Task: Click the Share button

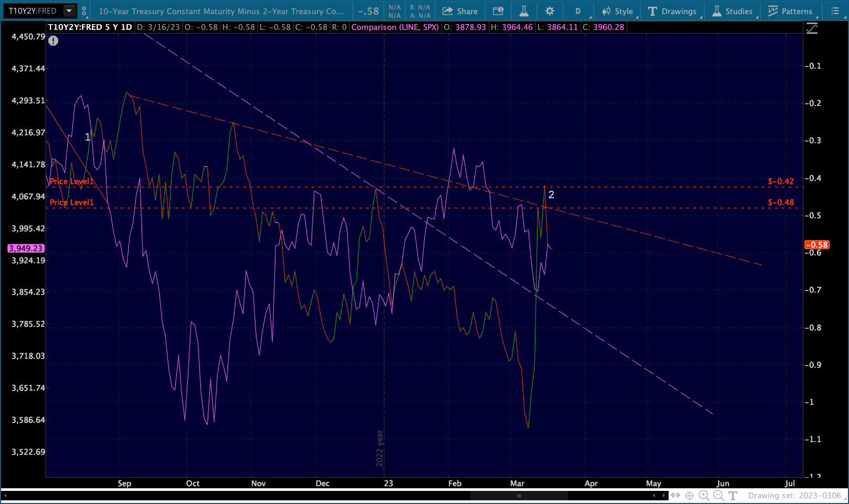Action: [x=460, y=11]
